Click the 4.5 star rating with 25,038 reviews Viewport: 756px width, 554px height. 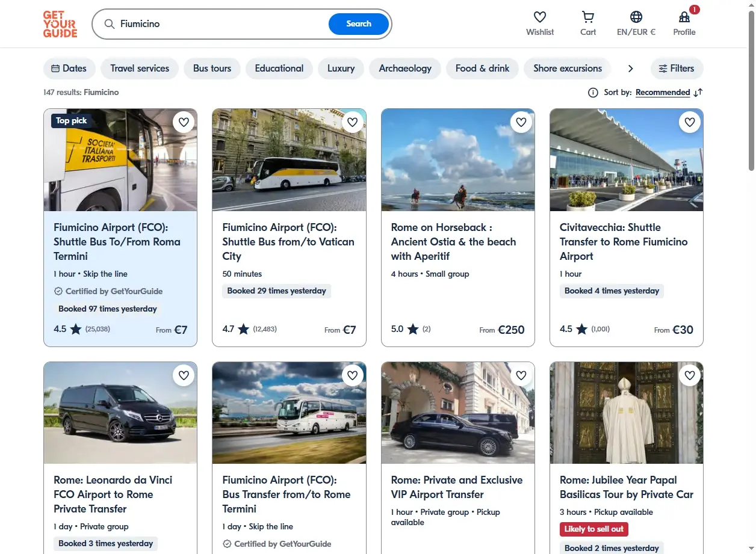coord(82,329)
